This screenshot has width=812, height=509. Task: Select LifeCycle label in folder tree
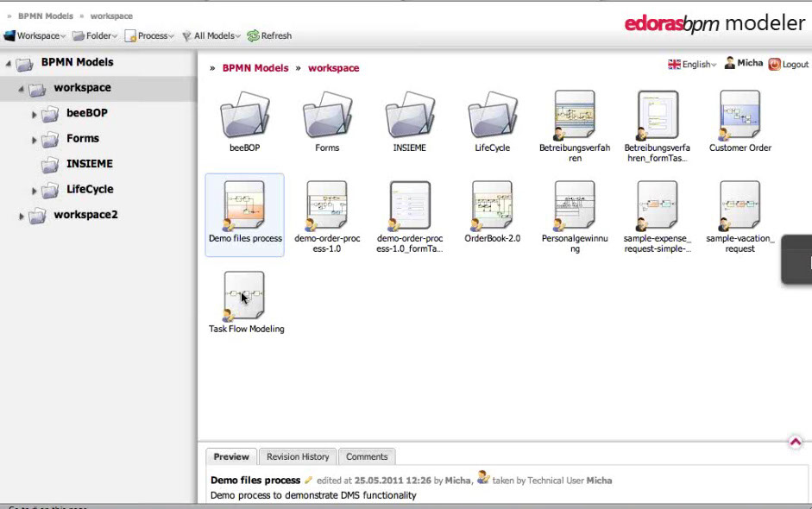coord(90,189)
